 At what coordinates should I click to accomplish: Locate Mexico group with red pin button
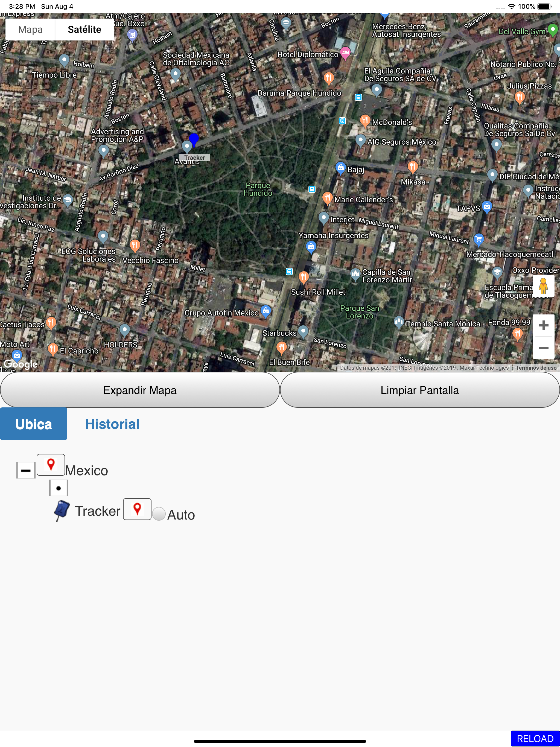click(51, 465)
